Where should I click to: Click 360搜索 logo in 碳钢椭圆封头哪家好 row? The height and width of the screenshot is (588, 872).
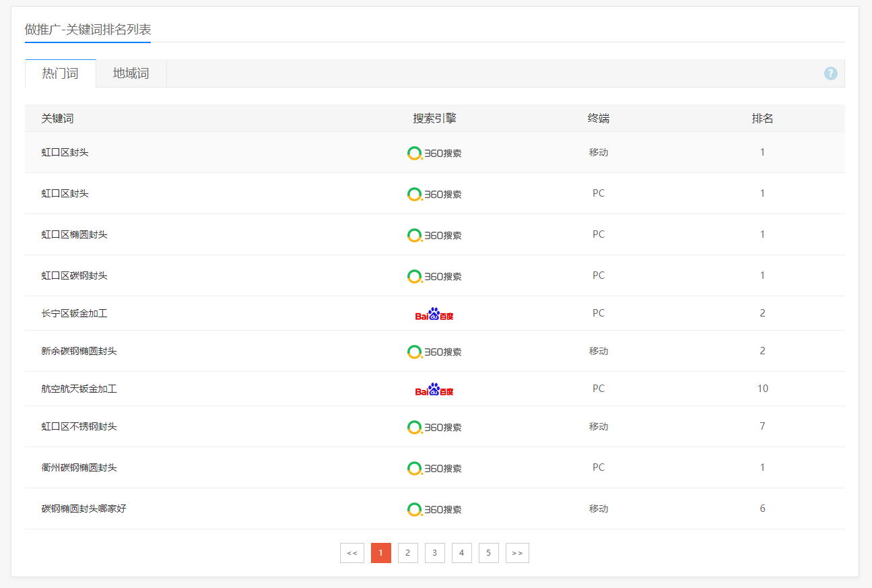[434, 509]
